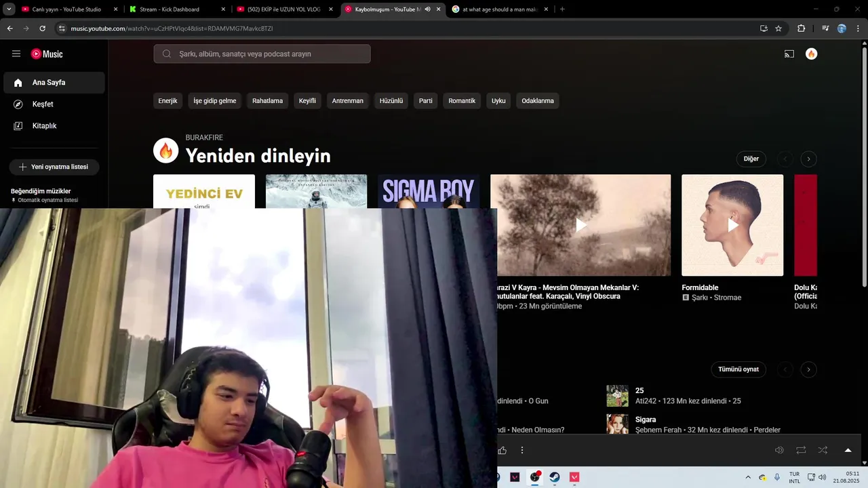The height and width of the screenshot is (488, 868).
Task: Click the search box for songs
Action: click(262, 54)
